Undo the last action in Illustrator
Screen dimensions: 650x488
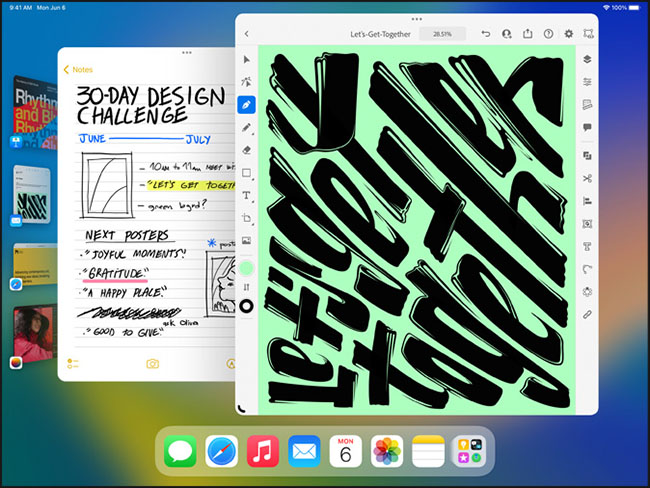tap(485, 34)
